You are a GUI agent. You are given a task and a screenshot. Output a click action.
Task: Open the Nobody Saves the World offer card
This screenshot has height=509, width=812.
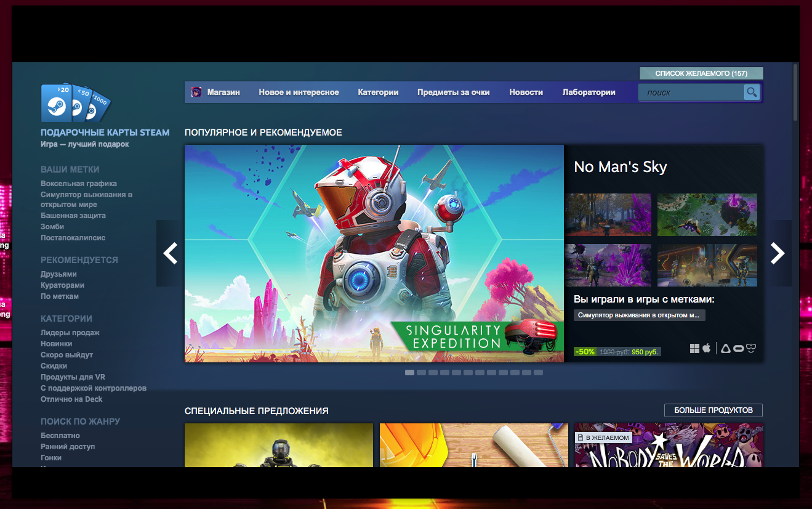pyautogui.click(x=669, y=445)
